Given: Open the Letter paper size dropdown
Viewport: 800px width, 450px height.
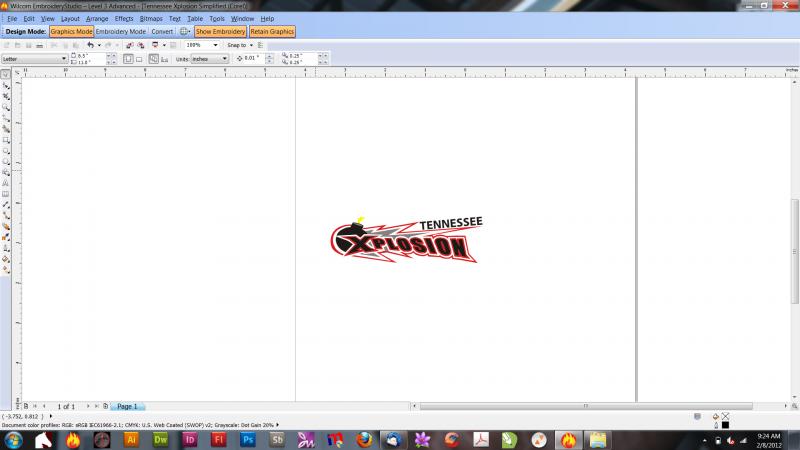Looking at the screenshot, I should click(x=64, y=59).
